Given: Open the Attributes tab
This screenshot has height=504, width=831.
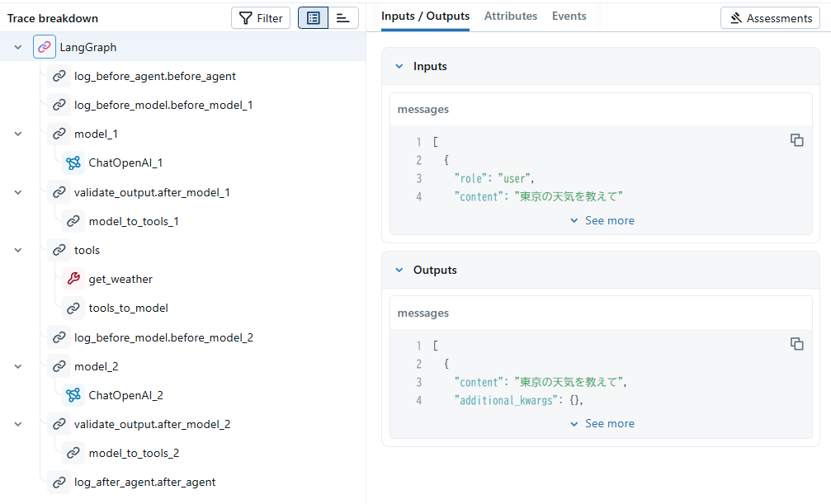Looking at the screenshot, I should [x=511, y=16].
